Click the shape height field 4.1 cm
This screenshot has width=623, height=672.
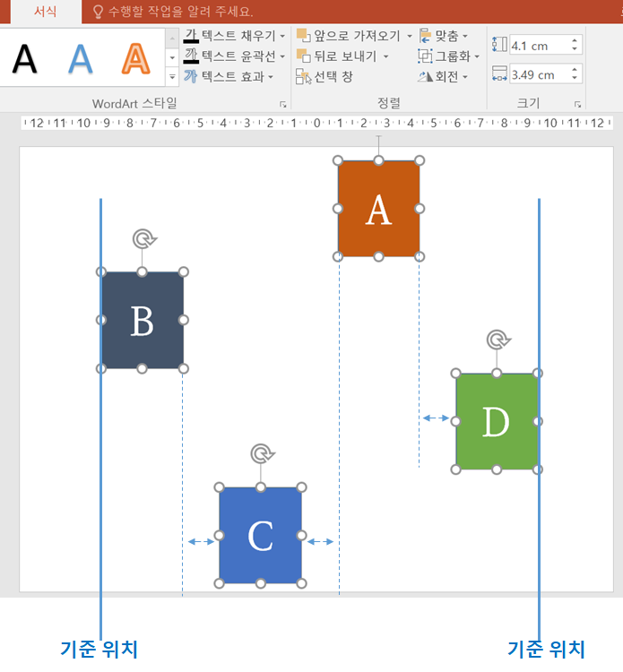click(x=540, y=46)
